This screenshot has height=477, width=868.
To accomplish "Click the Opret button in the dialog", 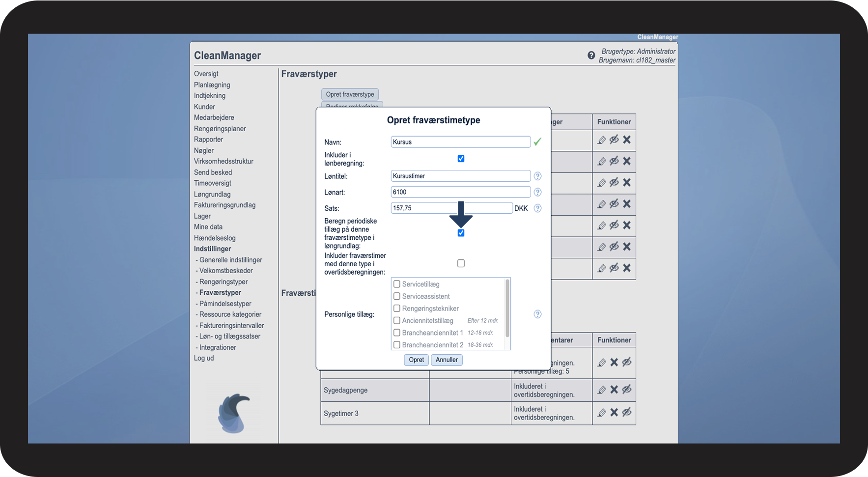I will pyautogui.click(x=416, y=360).
